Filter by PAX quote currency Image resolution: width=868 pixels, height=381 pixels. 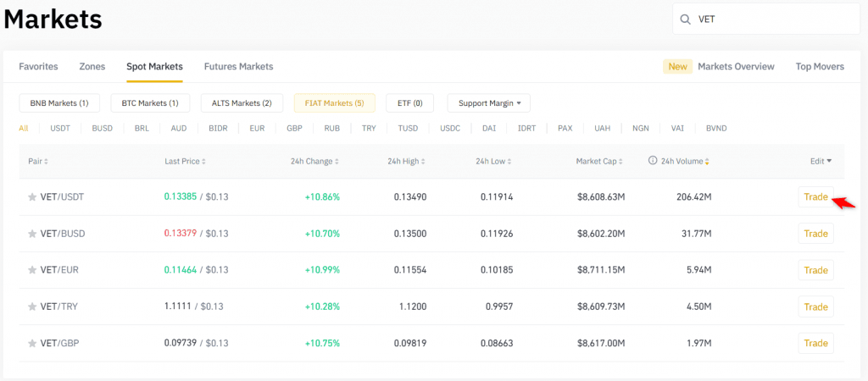[x=565, y=129]
